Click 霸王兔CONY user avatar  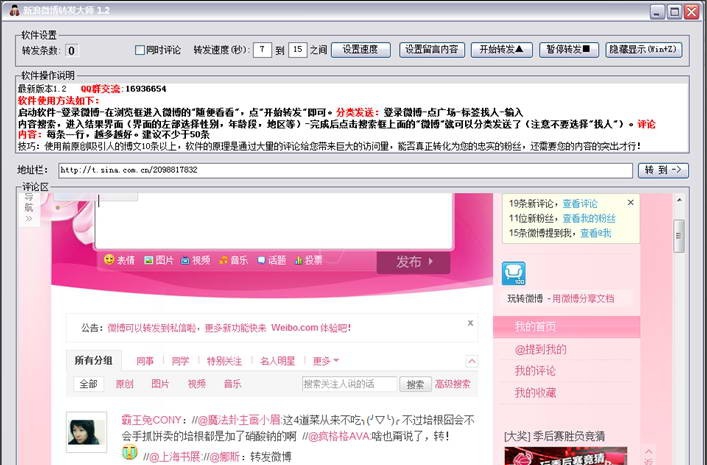point(86,432)
